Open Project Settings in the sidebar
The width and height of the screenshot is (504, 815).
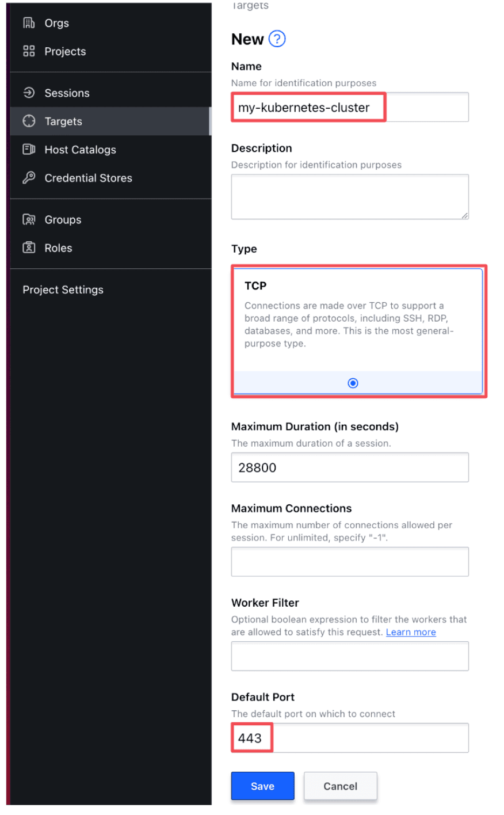point(63,290)
